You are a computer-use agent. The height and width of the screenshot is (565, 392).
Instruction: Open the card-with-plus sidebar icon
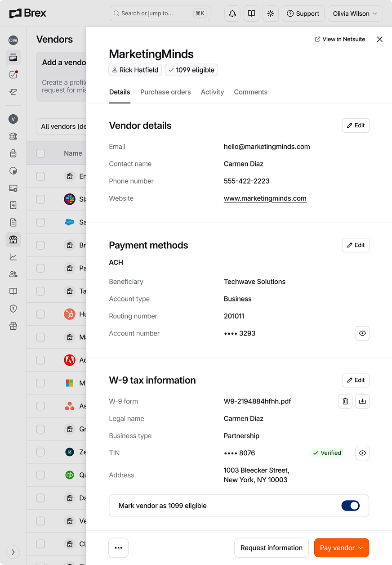pyautogui.click(x=13, y=188)
